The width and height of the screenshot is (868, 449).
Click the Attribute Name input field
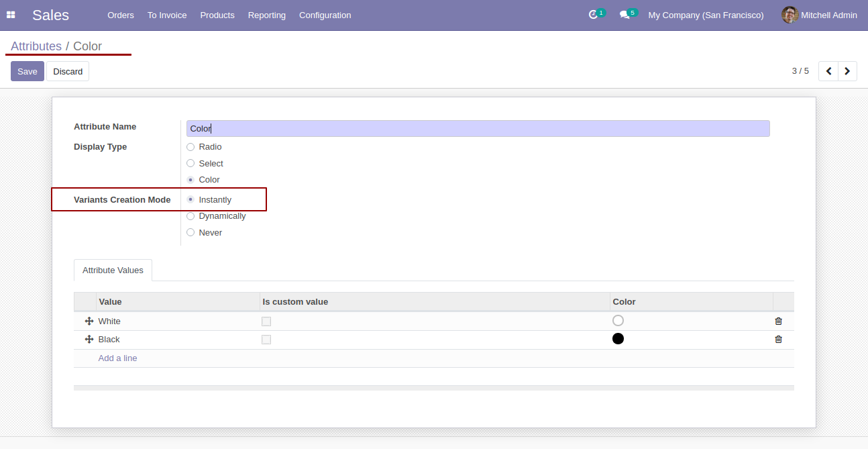pos(478,128)
